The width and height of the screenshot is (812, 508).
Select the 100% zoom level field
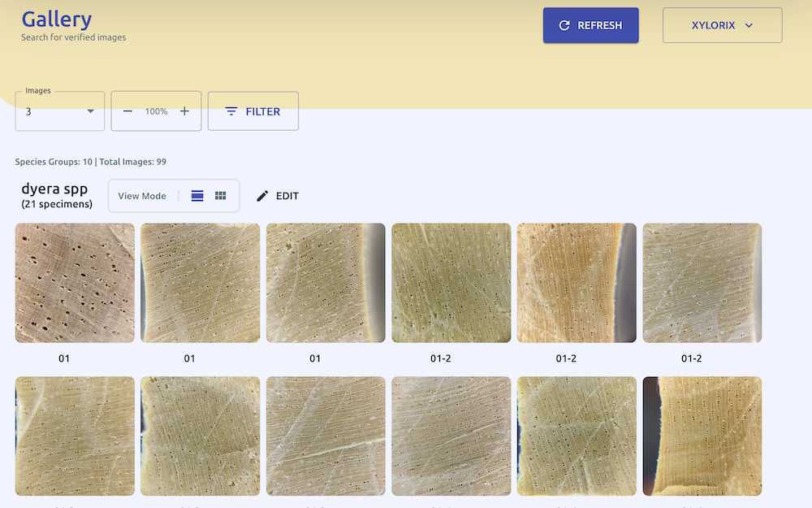coord(156,111)
